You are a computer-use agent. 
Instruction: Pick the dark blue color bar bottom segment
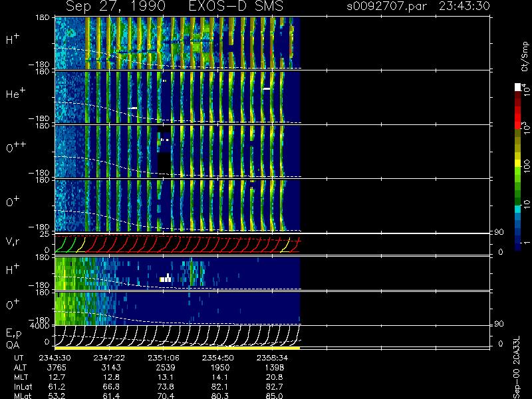click(x=518, y=246)
